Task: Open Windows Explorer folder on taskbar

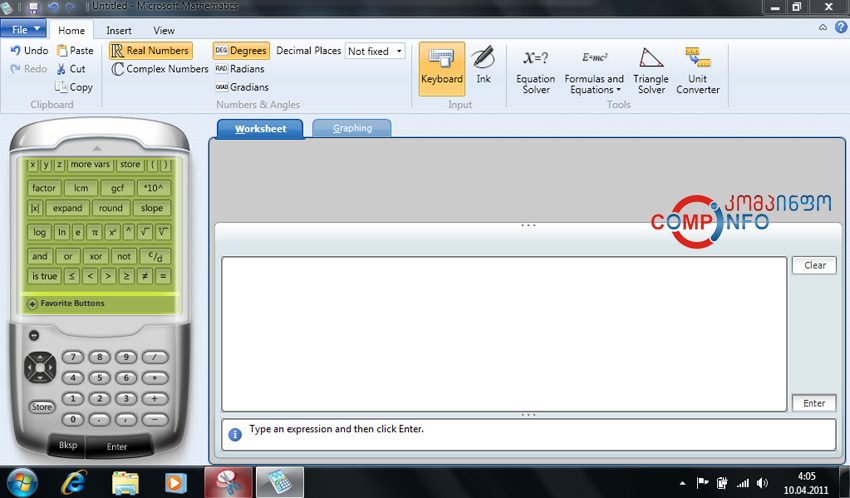Action: point(125,482)
